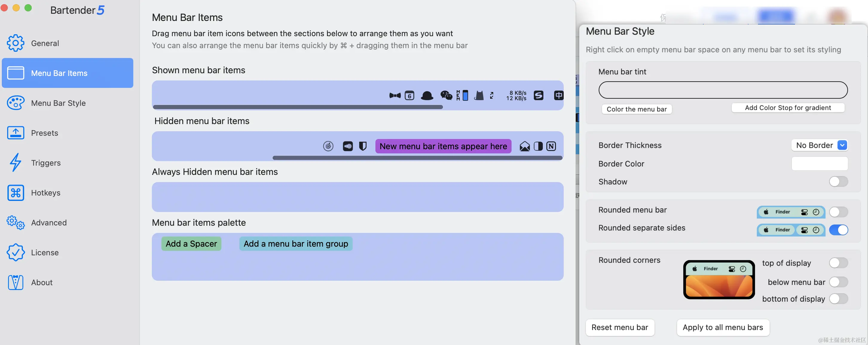Switch to the Presets section
Viewport: 868px width, 345px height.
coord(45,133)
